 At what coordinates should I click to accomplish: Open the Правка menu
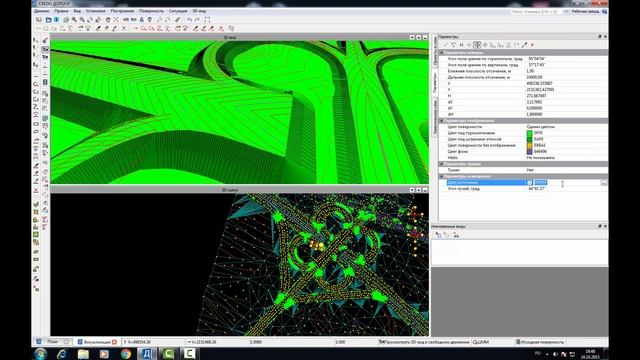(61, 11)
